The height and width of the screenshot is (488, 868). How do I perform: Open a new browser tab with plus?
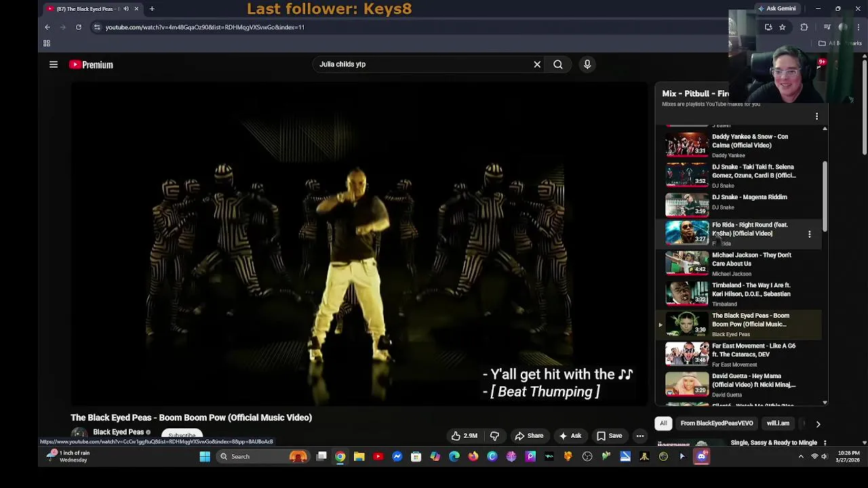tap(152, 9)
